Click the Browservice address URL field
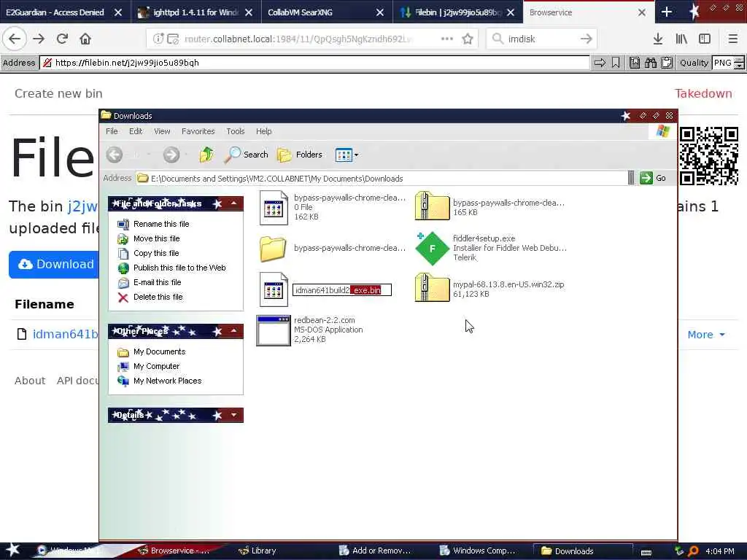This screenshot has width=747, height=560. point(315,63)
